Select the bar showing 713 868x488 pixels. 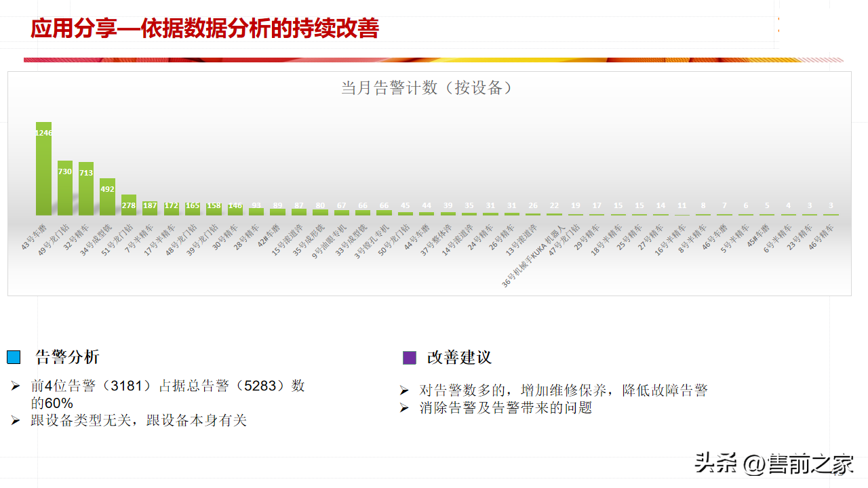tap(86, 188)
